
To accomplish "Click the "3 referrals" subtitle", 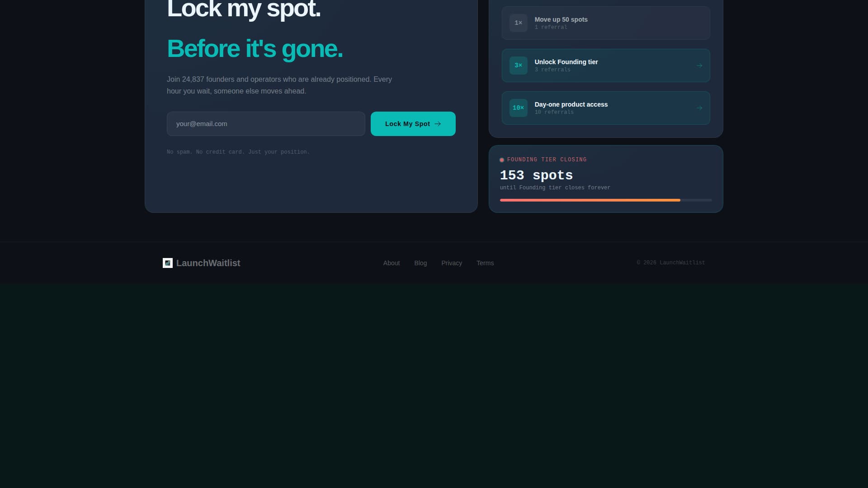I will (552, 70).
